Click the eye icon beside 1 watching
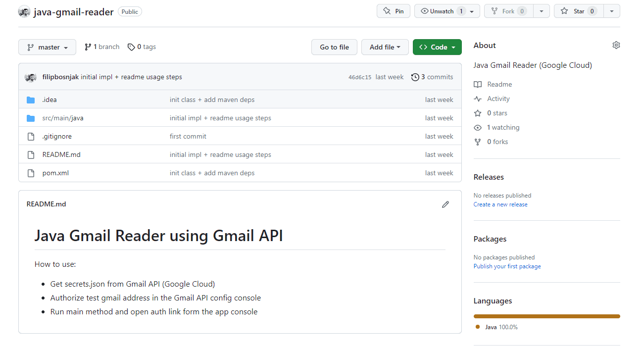 point(478,127)
